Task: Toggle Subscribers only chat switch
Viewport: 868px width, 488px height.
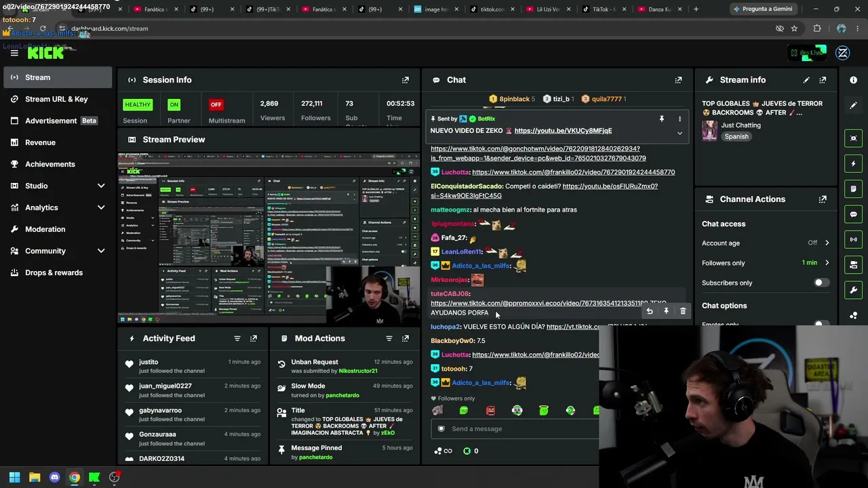Action: (x=821, y=283)
